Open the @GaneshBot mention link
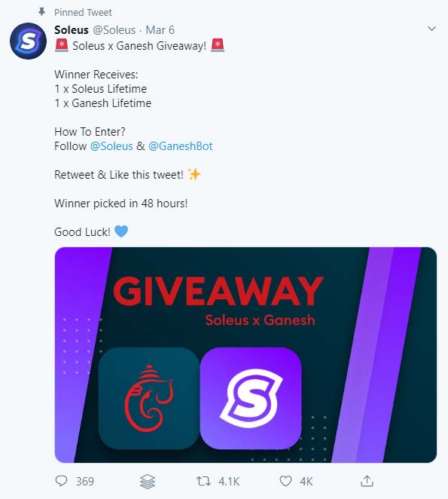This screenshot has width=448, height=499. tap(180, 146)
